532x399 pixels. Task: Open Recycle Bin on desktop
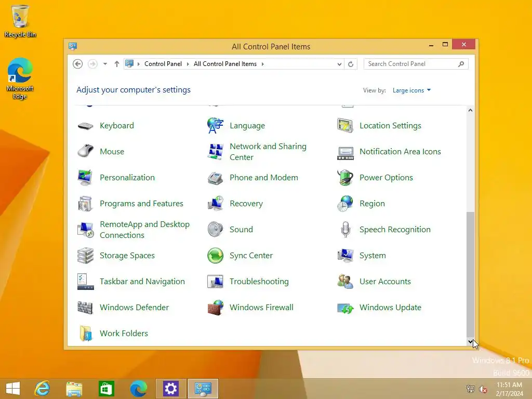pos(20,21)
